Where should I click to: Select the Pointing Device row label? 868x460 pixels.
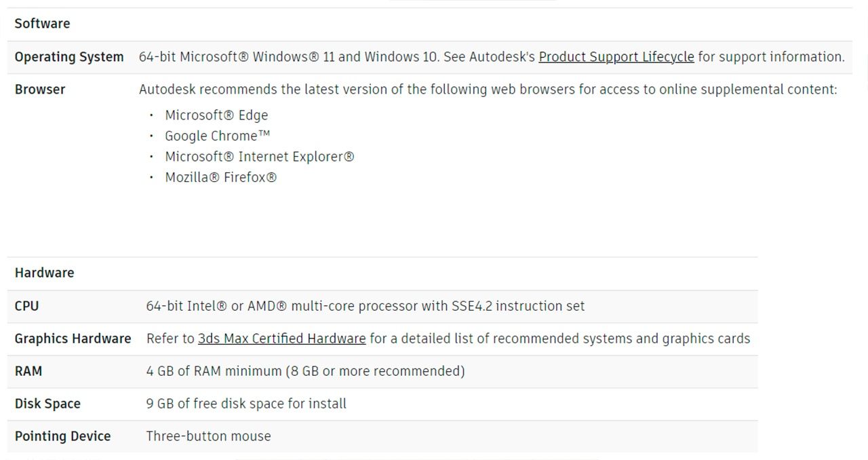tap(62, 436)
